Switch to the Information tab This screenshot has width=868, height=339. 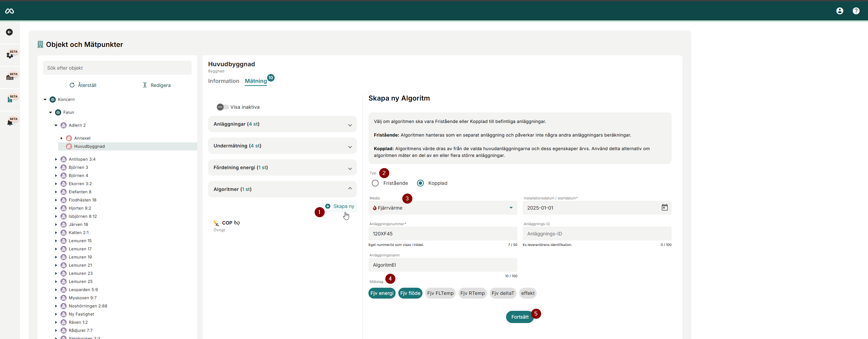(224, 81)
